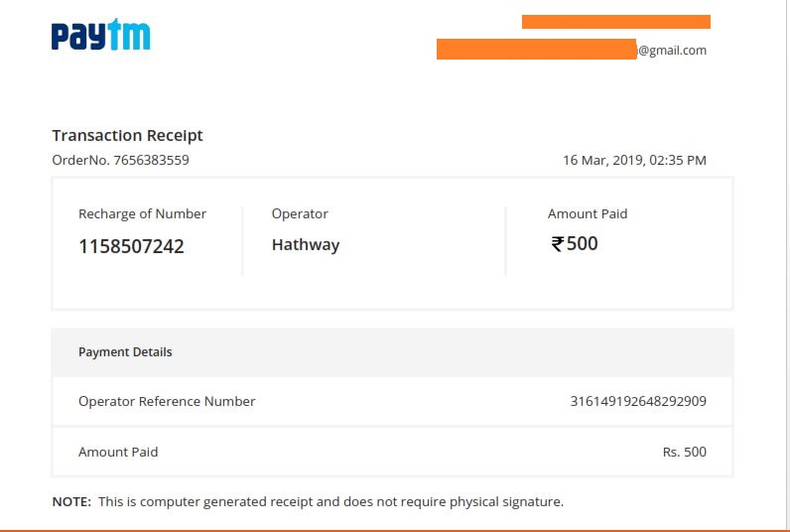Click the date 16 Mar, 2019, 02:35 PM
Viewport: 790px width, 532px height.
[x=634, y=160]
